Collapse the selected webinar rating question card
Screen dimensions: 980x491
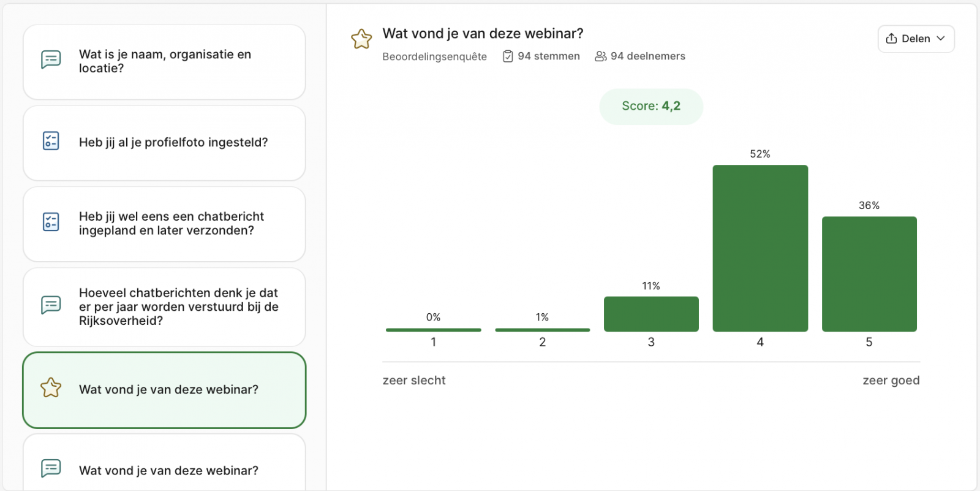point(164,390)
